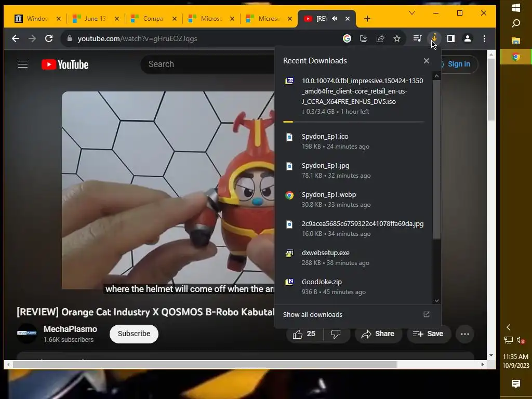This screenshot has width=532, height=399.
Task: Switch to the Compar tab
Action: pyautogui.click(x=154, y=19)
